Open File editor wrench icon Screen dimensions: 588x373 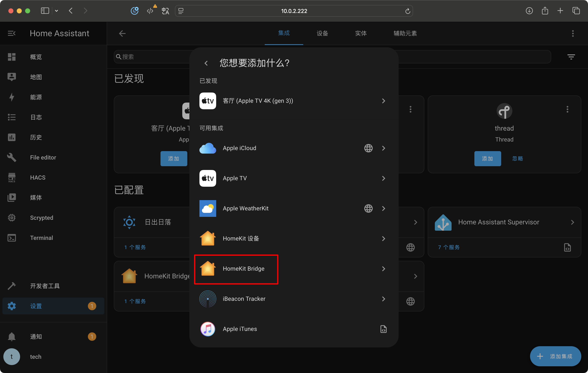(x=12, y=157)
